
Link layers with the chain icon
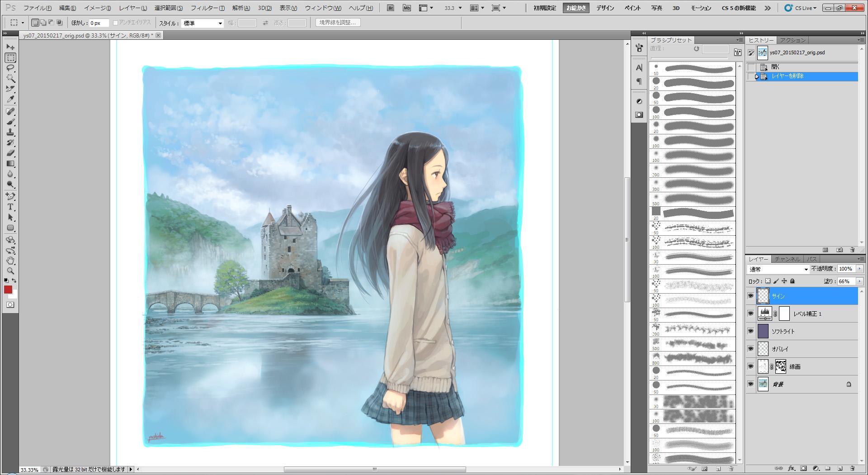[x=778, y=468]
